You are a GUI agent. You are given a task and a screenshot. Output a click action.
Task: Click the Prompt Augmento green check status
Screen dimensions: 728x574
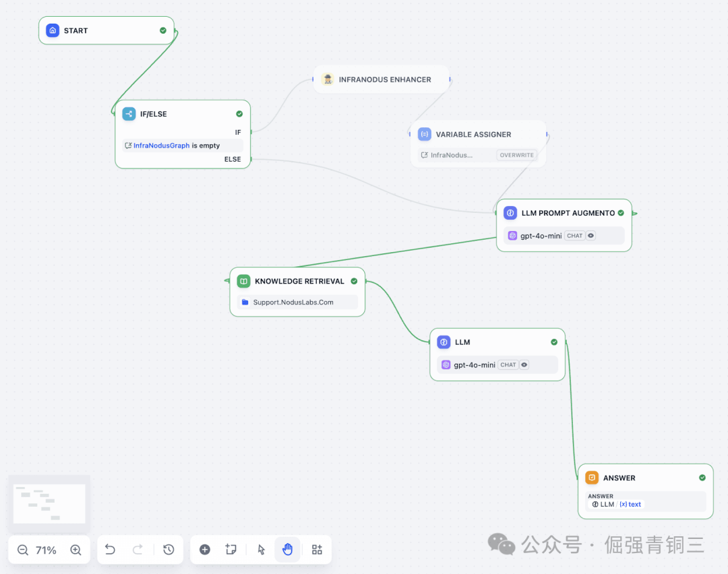click(621, 213)
